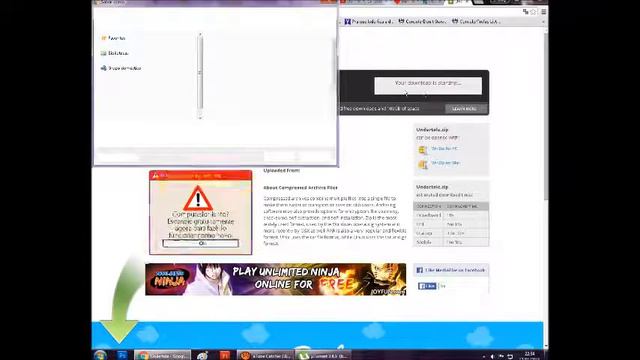
Task: Open Photoshop from the taskbar
Action: [x=122, y=355]
